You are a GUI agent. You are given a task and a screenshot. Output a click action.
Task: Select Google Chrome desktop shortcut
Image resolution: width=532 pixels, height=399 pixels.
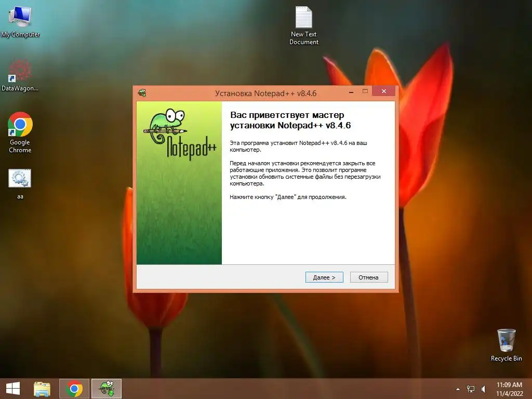(20, 132)
